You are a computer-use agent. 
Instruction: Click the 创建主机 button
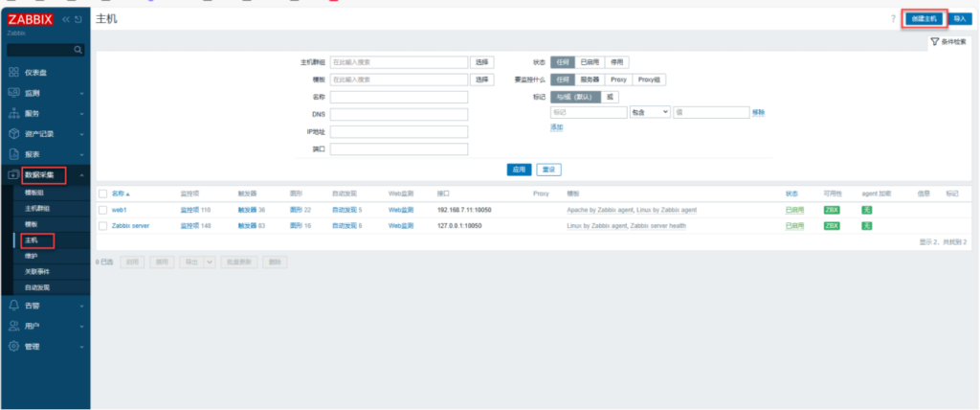pyautogui.click(x=924, y=18)
